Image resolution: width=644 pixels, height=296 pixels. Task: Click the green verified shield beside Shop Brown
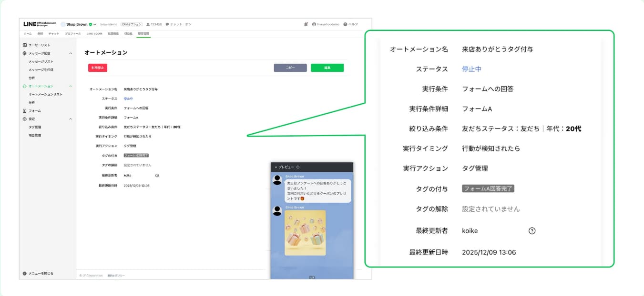91,24
